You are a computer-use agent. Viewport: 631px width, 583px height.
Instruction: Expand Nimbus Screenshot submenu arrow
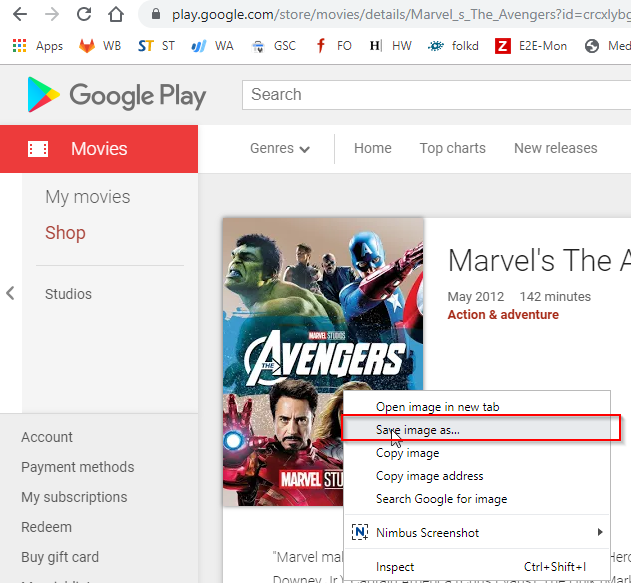click(600, 532)
